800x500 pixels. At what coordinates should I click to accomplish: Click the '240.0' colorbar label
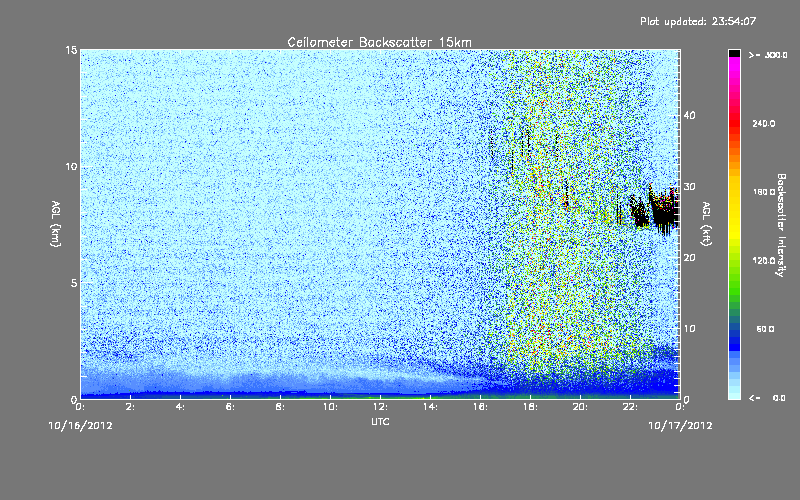pos(764,124)
